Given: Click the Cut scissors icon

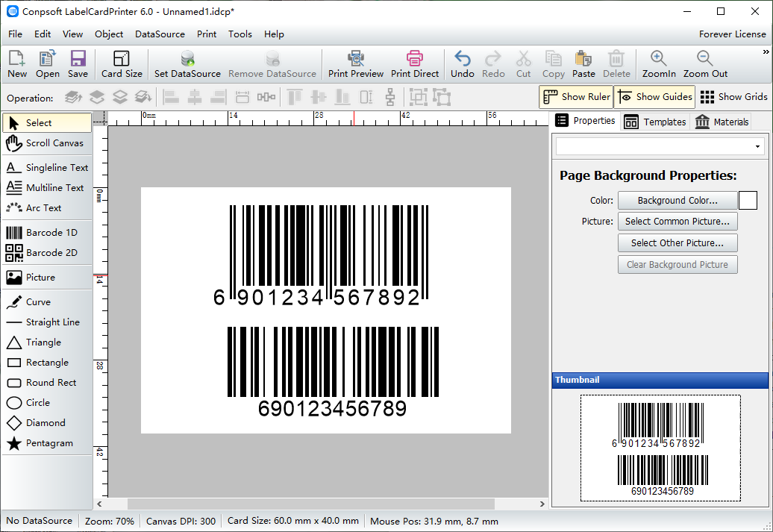Looking at the screenshot, I should tap(523, 64).
